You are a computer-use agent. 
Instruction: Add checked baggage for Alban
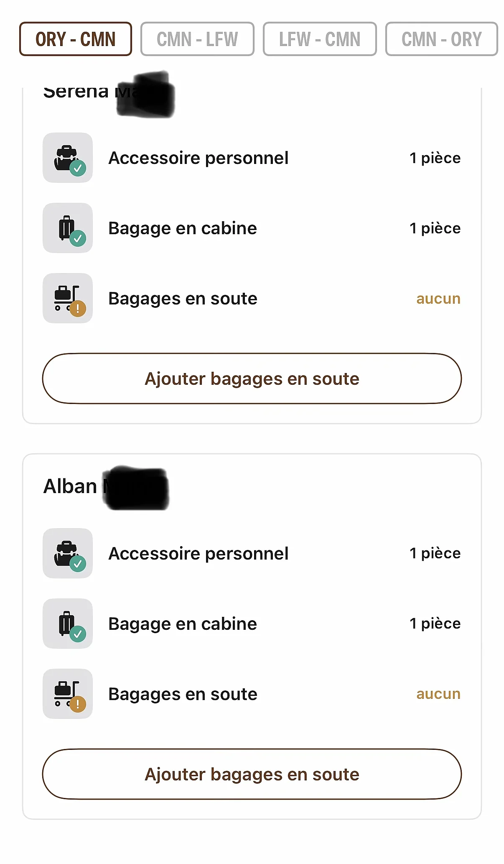coord(252,774)
